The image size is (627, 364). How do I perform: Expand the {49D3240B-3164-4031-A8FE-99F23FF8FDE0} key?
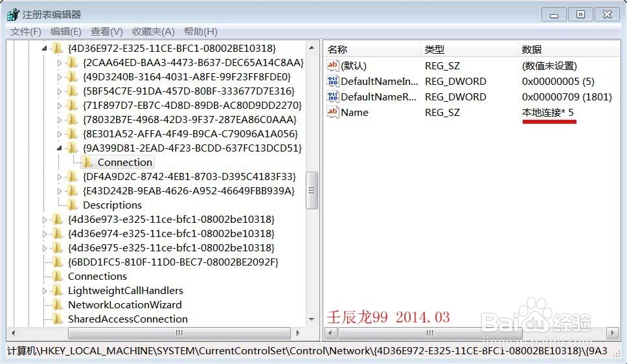coord(59,77)
